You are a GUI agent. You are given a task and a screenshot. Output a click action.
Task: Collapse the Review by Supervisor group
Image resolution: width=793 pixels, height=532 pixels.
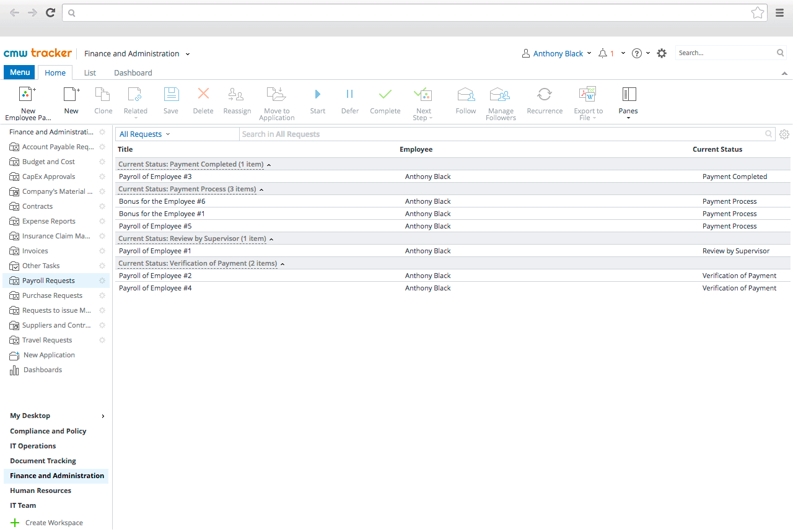(271, 239)
